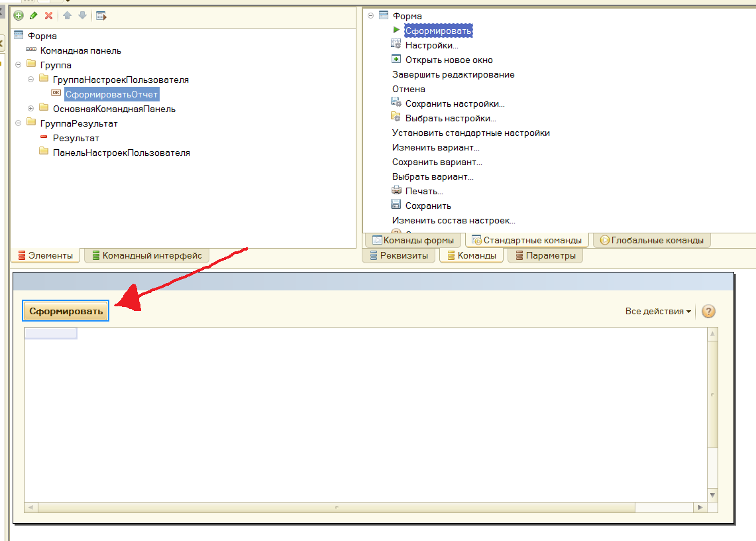The height and width of the screenshot is (541, 756).
Task: Click the pencil Edit element icon
Action: [x=33, y=16]
